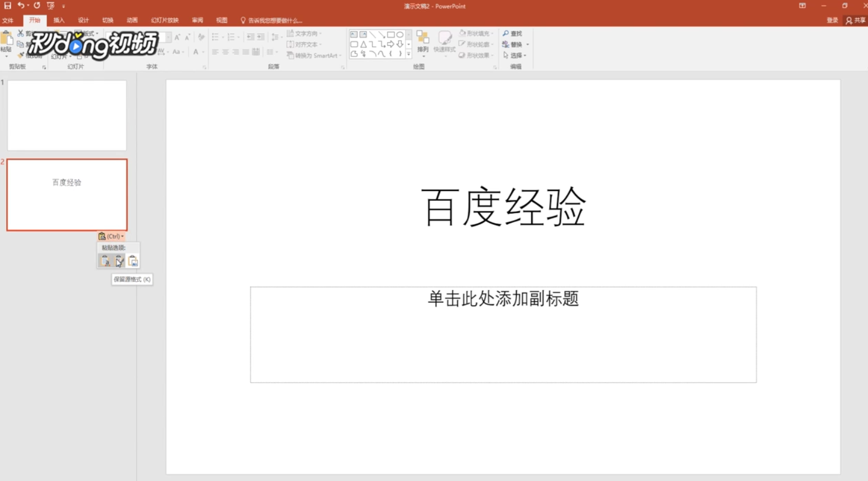This screenshot has height=481, width=868.
Task: Open the Aa change case dropdown
Action: (x=177, y=52)
